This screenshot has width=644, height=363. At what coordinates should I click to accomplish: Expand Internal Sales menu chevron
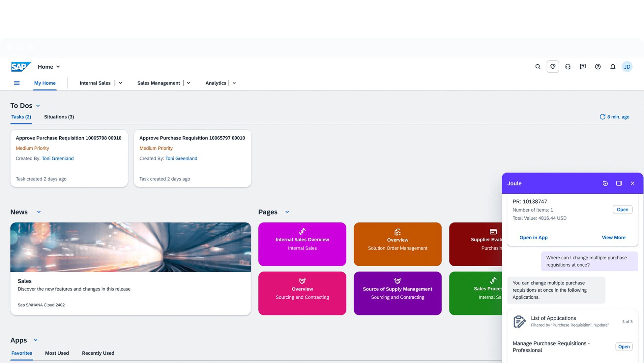coord(120,83)
